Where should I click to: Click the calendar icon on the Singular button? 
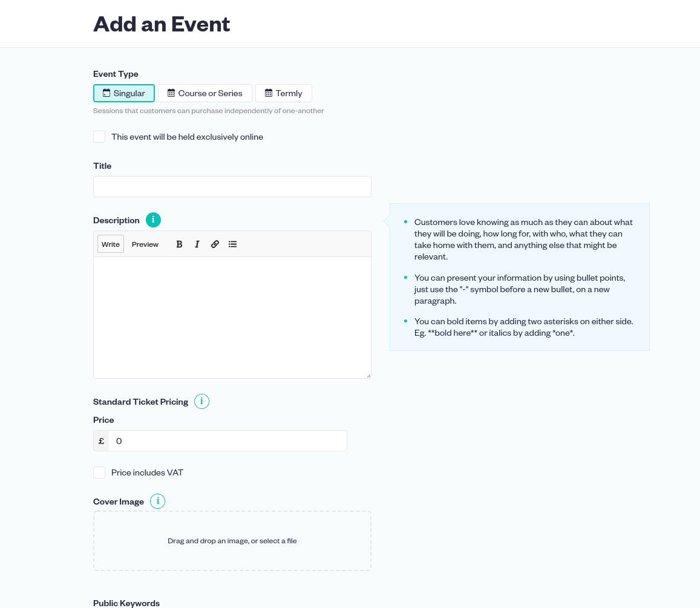[105, 93]
